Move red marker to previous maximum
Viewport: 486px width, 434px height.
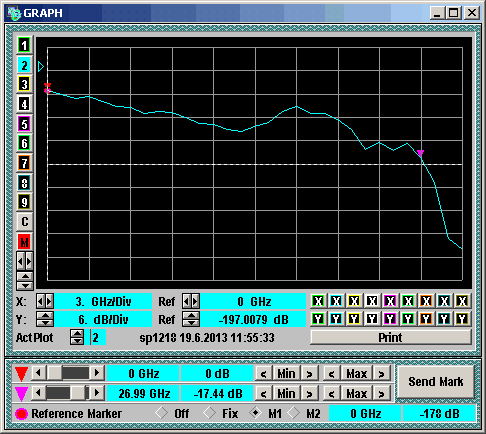(332, 374)
